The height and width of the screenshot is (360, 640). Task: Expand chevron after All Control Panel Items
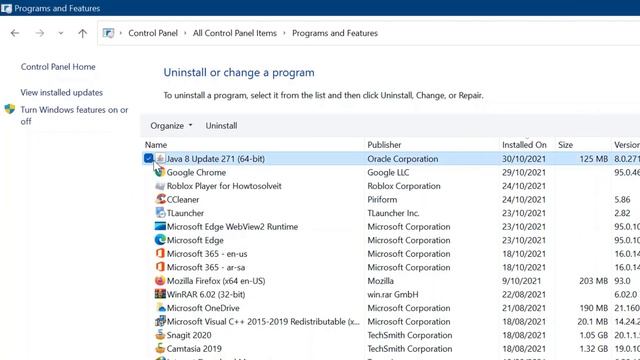284,33
